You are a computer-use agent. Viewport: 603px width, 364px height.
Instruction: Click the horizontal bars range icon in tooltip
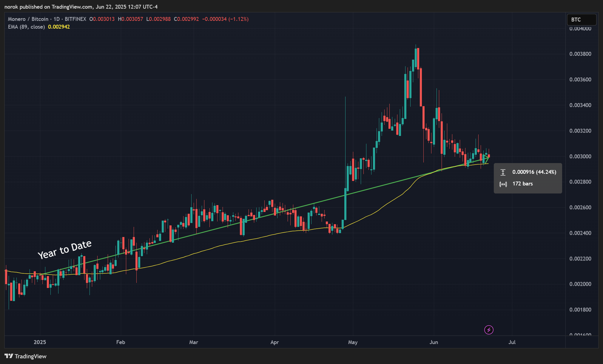(x=503, y=184)
